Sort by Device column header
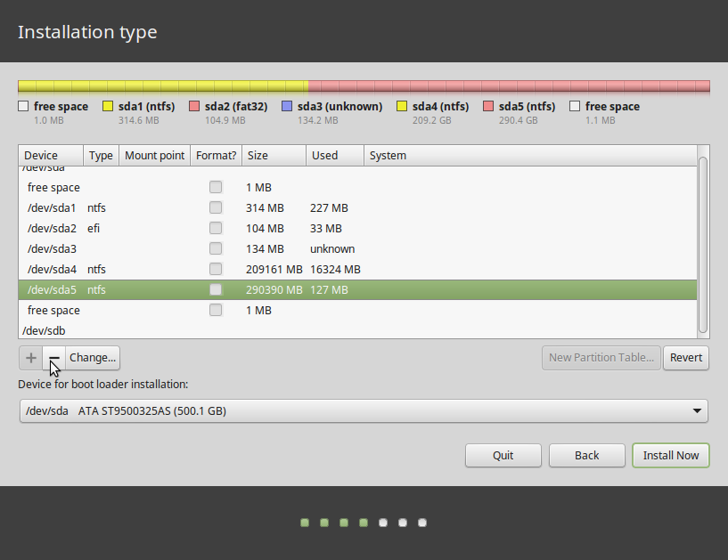The width and height of the screenshot is (728, 560). [x=51, y=156]
